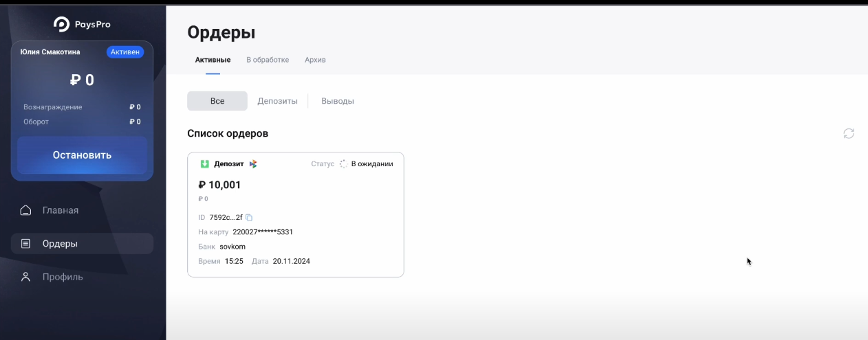Click the Список ордеров heading

pos(228,133)
